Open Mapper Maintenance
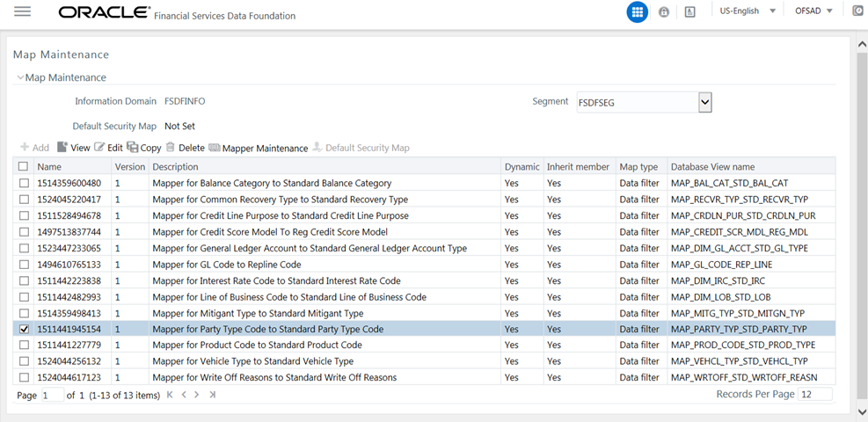This screenshot has width=868, height=422. (259, 149)
